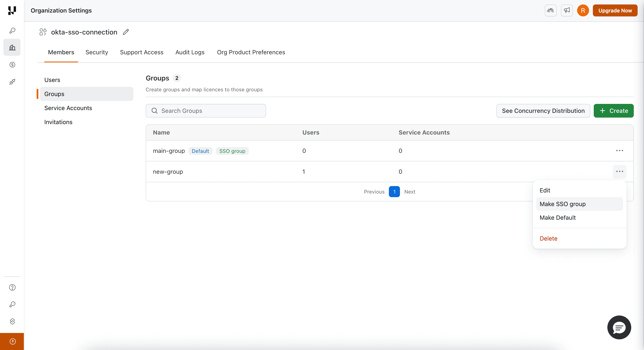The image size is (644, 350).
Task: Switch to the Support Access tab
Action: point(141,52)
